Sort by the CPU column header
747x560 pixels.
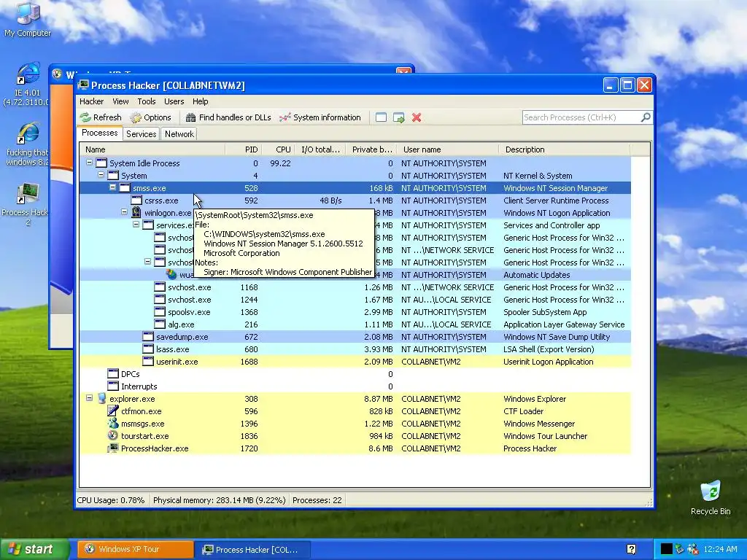(278, 149)
